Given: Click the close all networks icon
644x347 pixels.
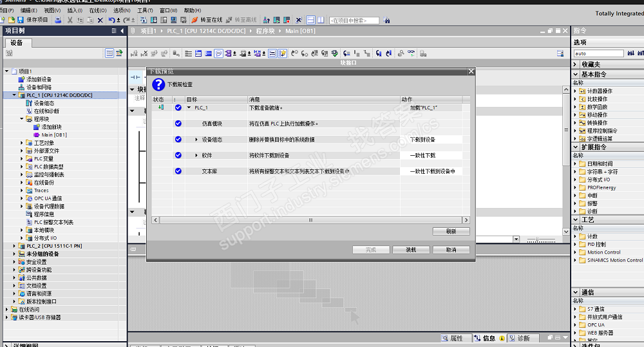Looking at the screenshot, I should [x=208, y=53].
